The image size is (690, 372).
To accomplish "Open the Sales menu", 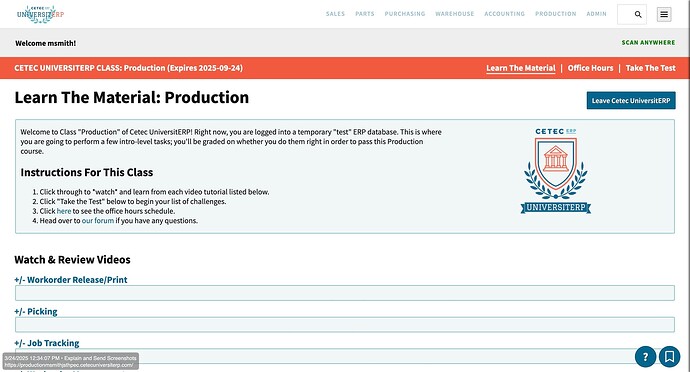I will point(335,14).
